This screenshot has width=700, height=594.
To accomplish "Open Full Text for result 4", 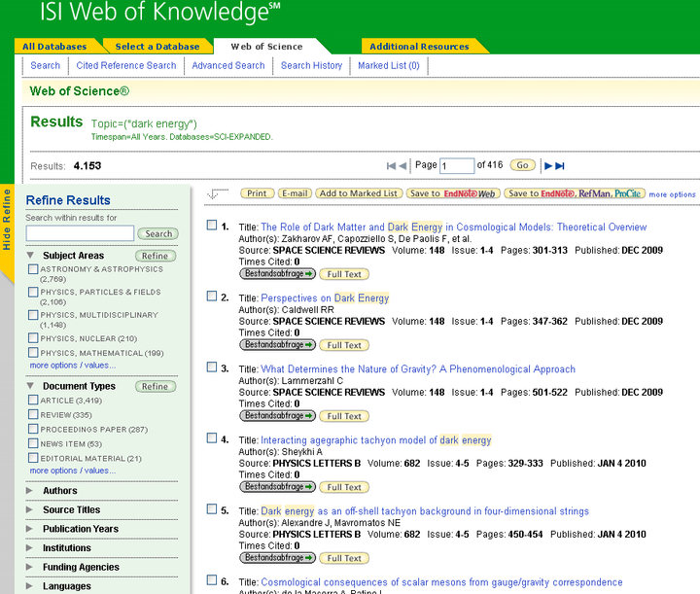I will 344,487.
